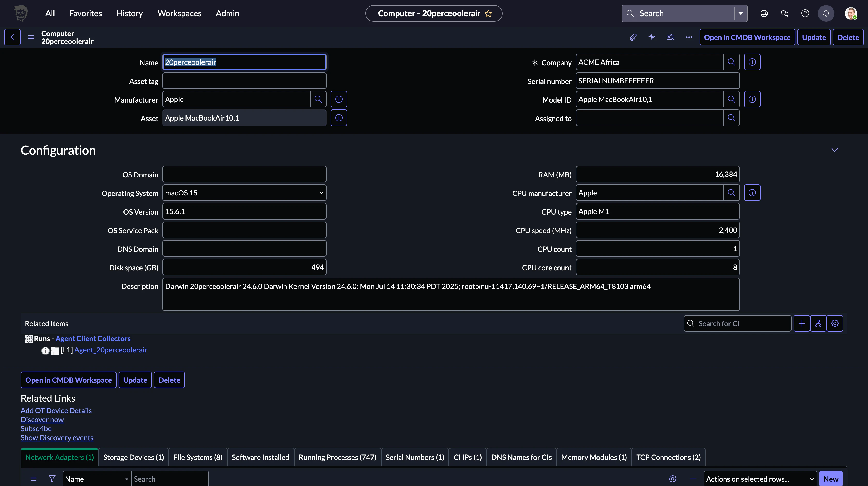The image size is (868, 486).
Task: Look up Manufacturer using magnifier icon
Action: (318, 99)
